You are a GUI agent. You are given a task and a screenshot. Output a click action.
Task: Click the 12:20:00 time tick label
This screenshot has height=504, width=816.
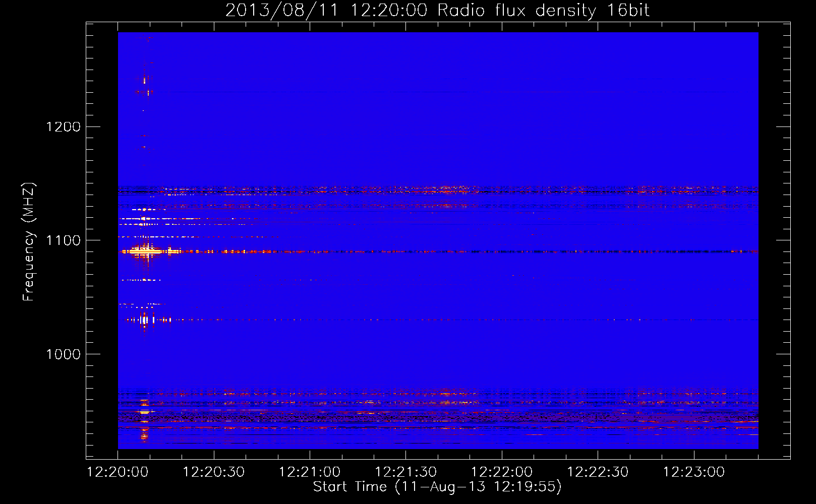[x=118, y=472]
